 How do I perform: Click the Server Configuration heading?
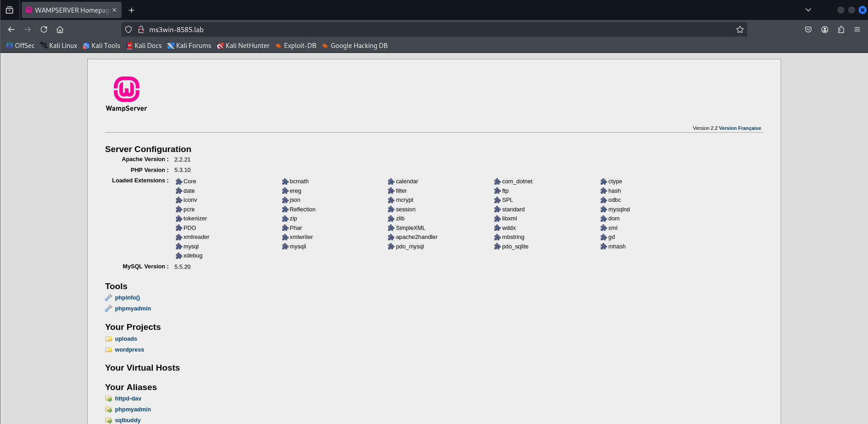click(x=148, y=149)
